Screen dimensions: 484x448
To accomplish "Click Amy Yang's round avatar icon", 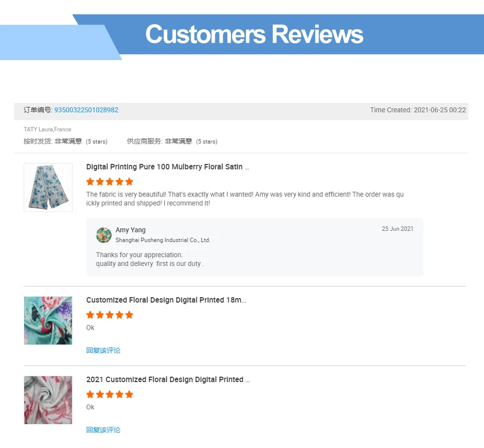I will pyautogui.click(x=104, y=235).
